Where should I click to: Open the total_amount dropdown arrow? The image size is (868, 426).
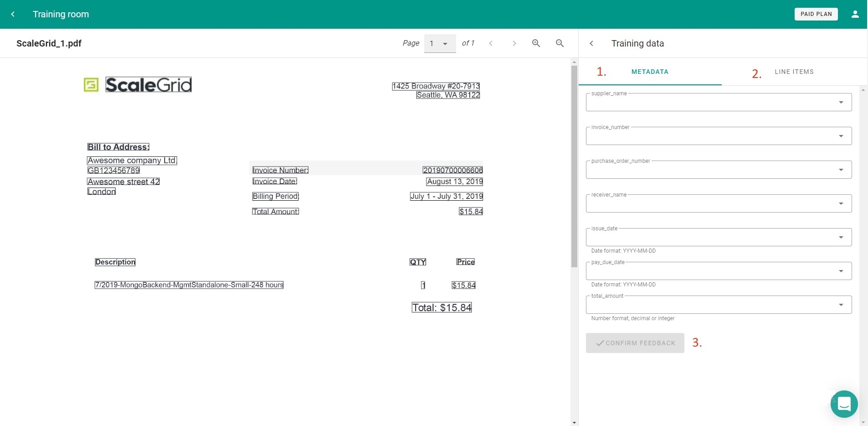pyautogui.click(x=841, y=305)
